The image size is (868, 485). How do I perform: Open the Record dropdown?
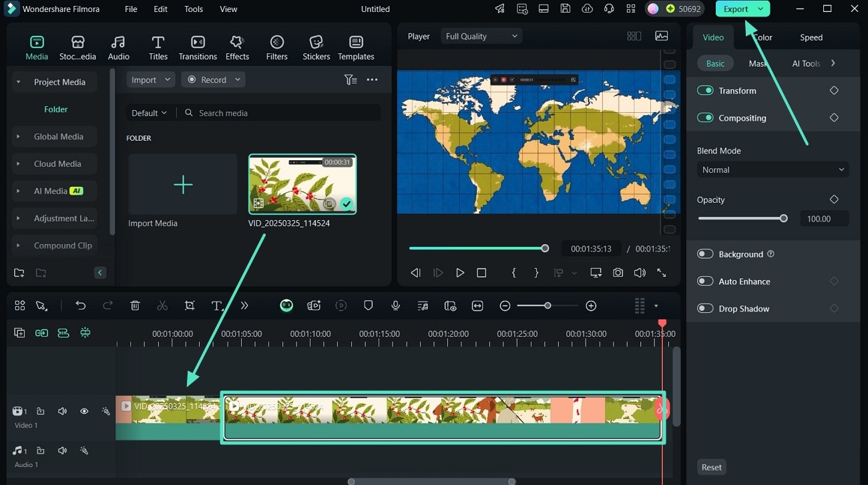tap(213, 79)
